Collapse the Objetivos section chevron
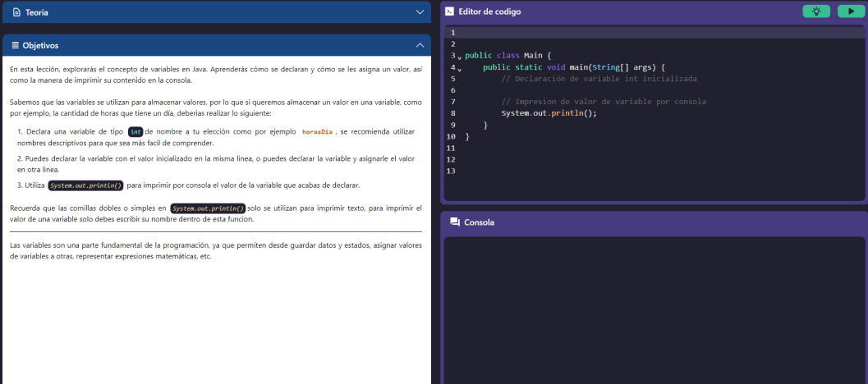 point(420,45)
